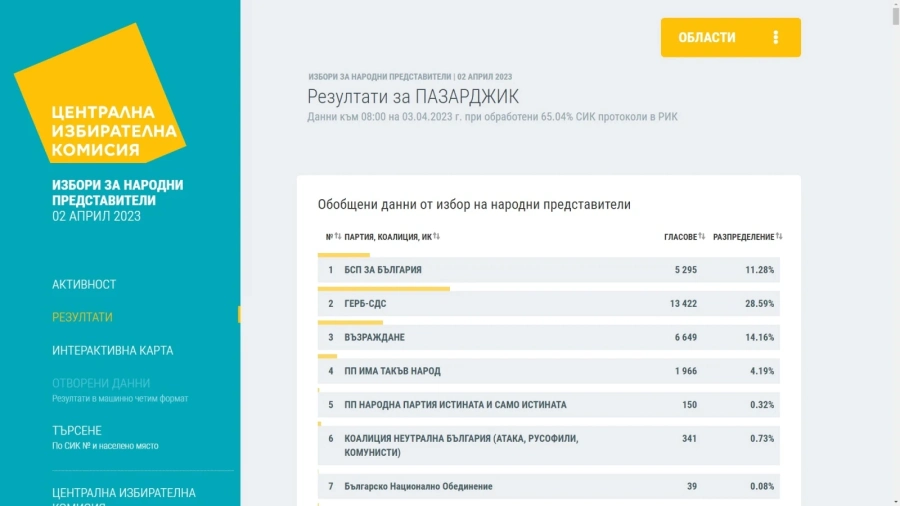Image resolution: width=900 pixels, height=506 pixels.
Task: Click the 5 295 votes value
Action: 686,270
